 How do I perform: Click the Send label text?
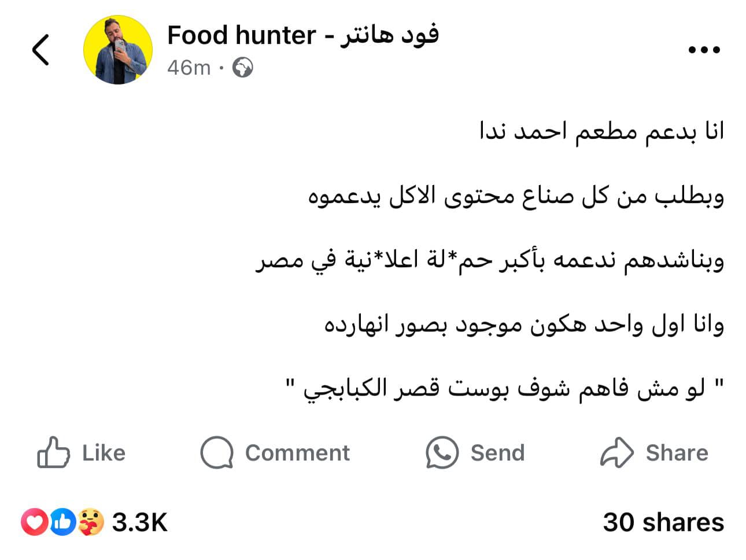(x=497, y=452)
